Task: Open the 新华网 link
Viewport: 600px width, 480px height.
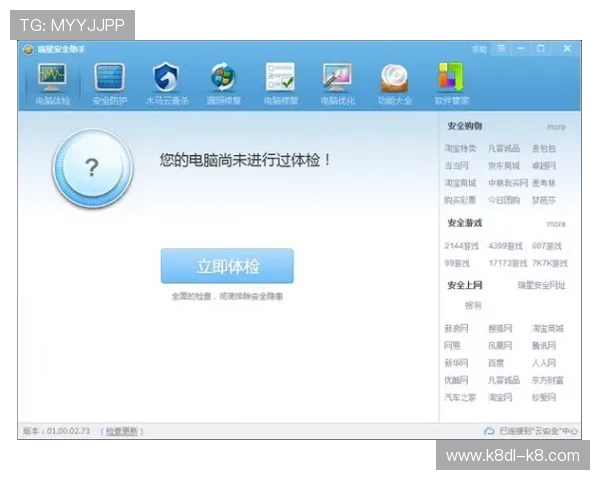Action: [456, 363]
